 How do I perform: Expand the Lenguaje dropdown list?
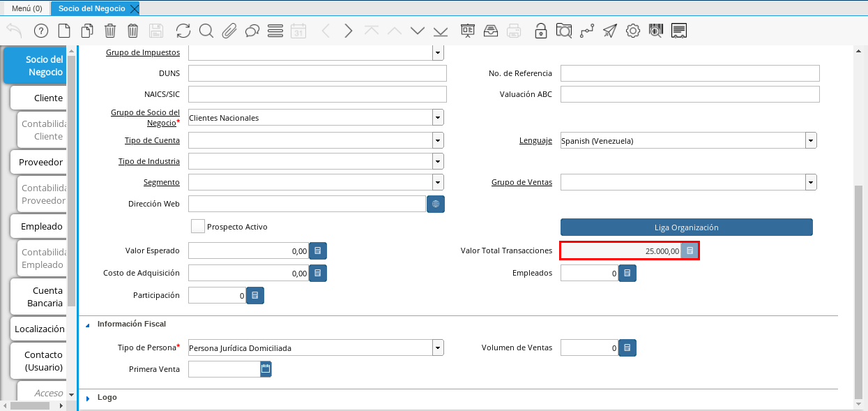coord(811,140)
